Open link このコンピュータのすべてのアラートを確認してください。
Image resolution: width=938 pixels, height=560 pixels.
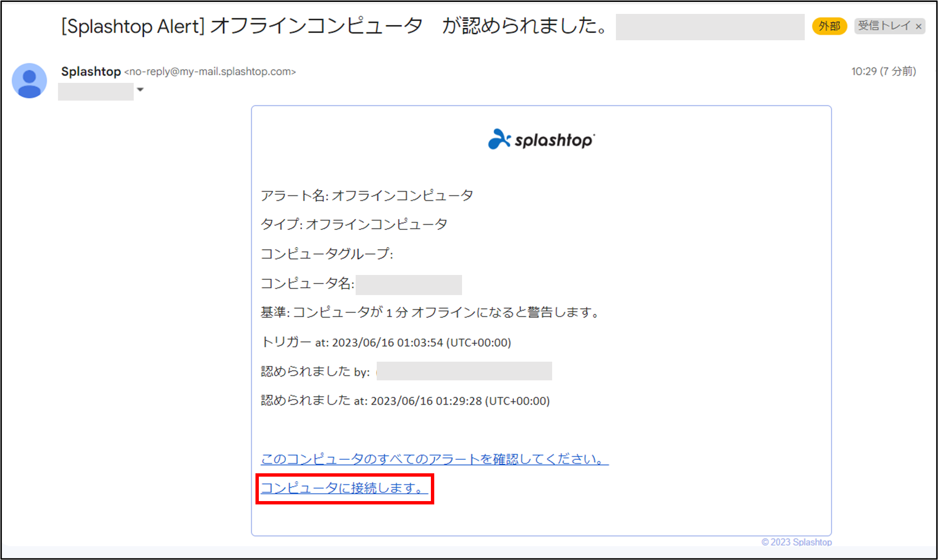point(434,459)
